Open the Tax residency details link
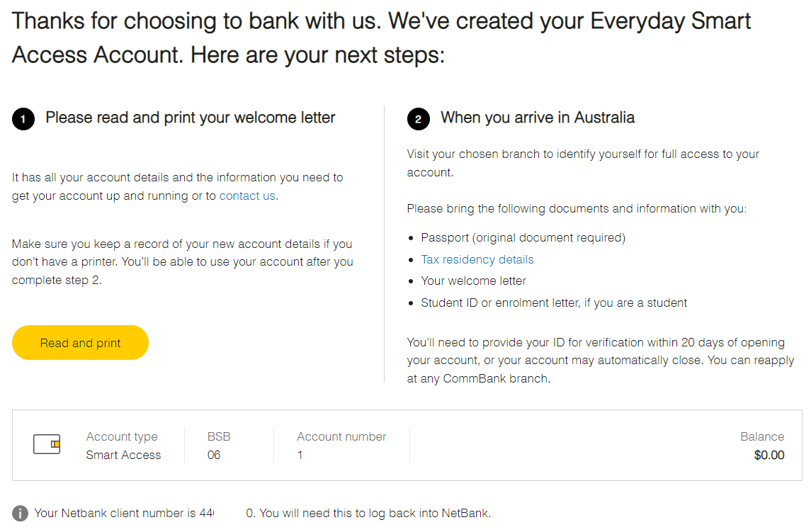 (x=477, y=259)
